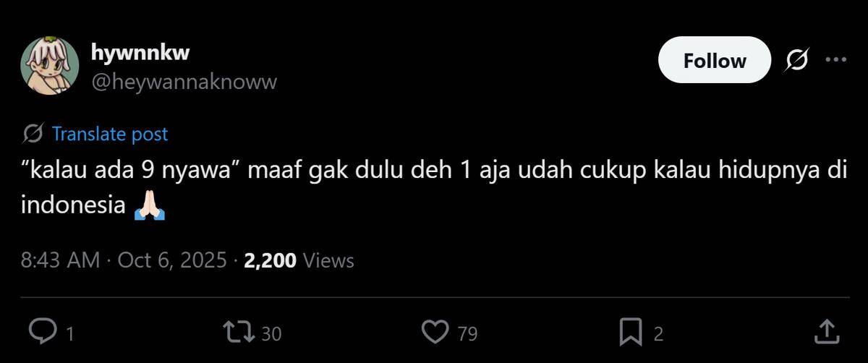The image size is (868, 363).
Task: Open the Grok icon beside Follow
Action: click(x=796, y=60)
